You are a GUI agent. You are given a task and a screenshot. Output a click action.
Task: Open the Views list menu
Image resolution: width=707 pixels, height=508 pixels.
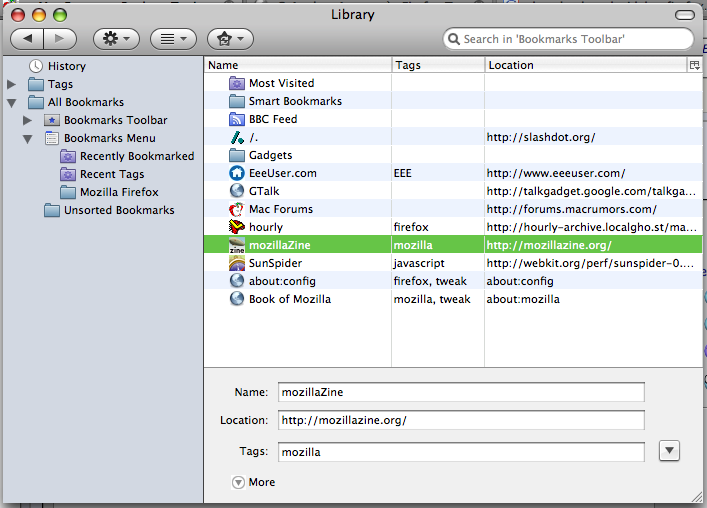[173, 39]
